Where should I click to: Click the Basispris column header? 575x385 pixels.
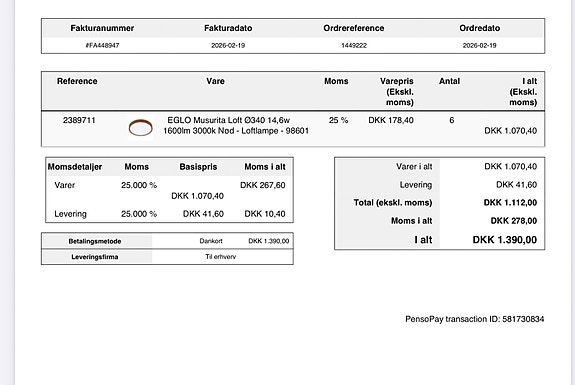click(198, 167)
